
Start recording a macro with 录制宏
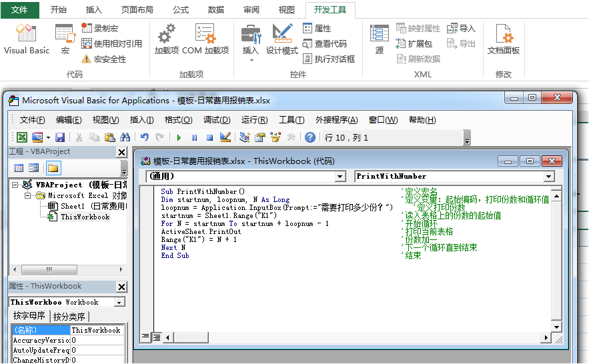[100, 28]
